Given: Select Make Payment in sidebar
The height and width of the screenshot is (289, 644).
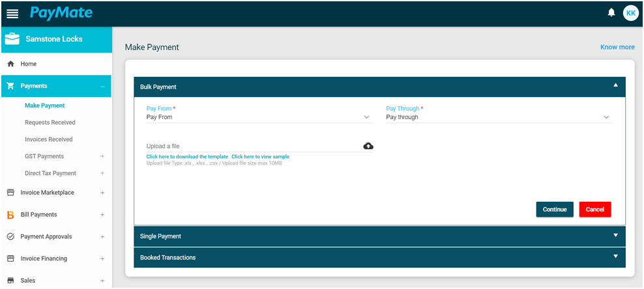Looking at the screenshot, I should (x=45, y=105).
